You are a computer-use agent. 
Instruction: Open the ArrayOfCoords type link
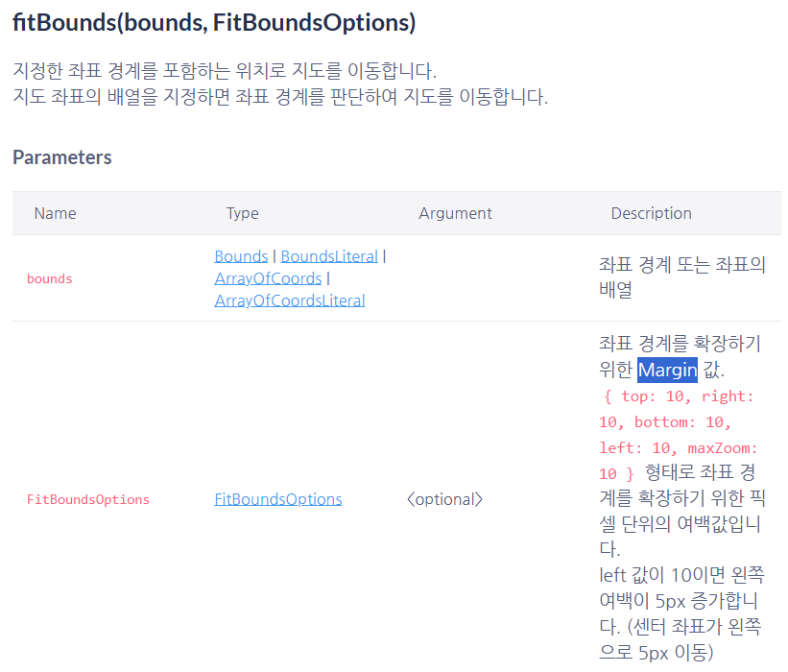tap(268, 279)
